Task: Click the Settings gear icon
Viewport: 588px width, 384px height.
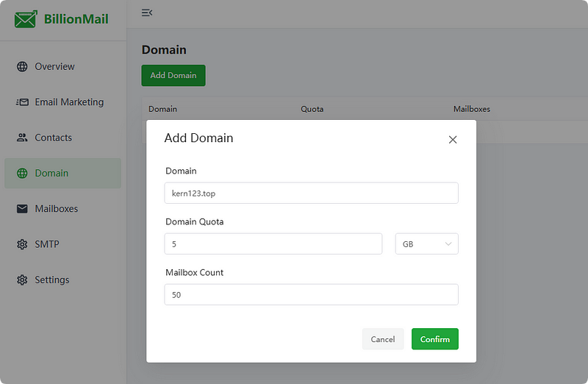Action: click(x=22, y=280)
